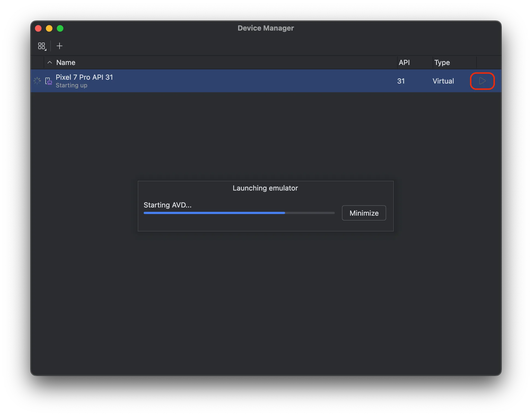Click the Virtual type cell
Viewport: 532px width, 416px height.
pyautogui.click(x=443, y=81)
